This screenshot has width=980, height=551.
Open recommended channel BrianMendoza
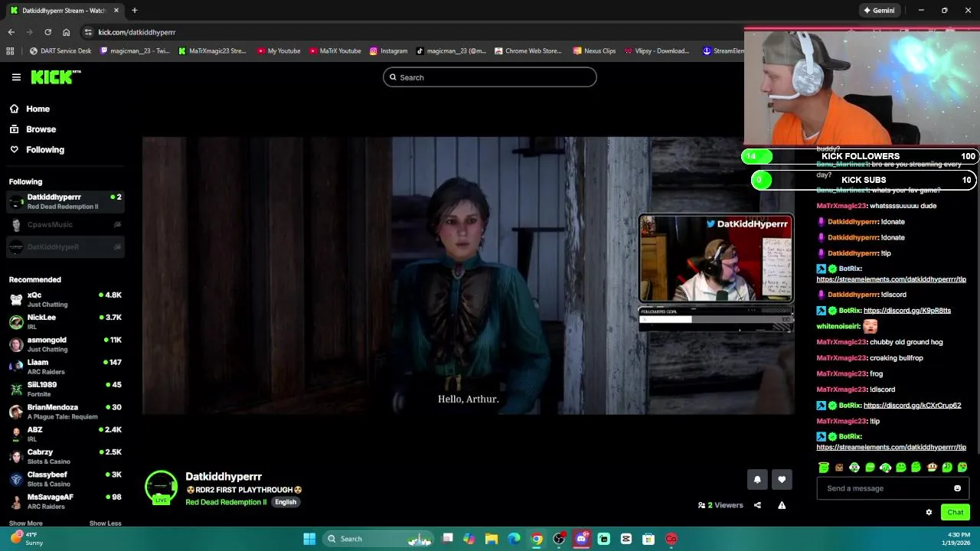(x=65, y=412)
